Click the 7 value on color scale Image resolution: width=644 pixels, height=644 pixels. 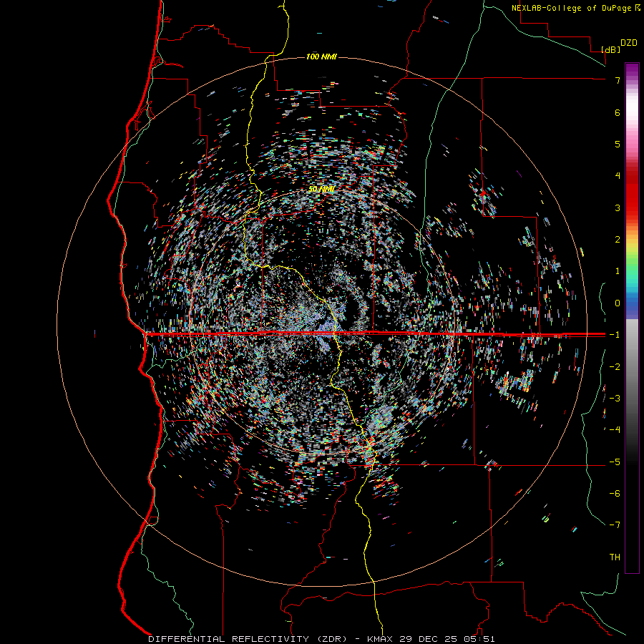618,80
